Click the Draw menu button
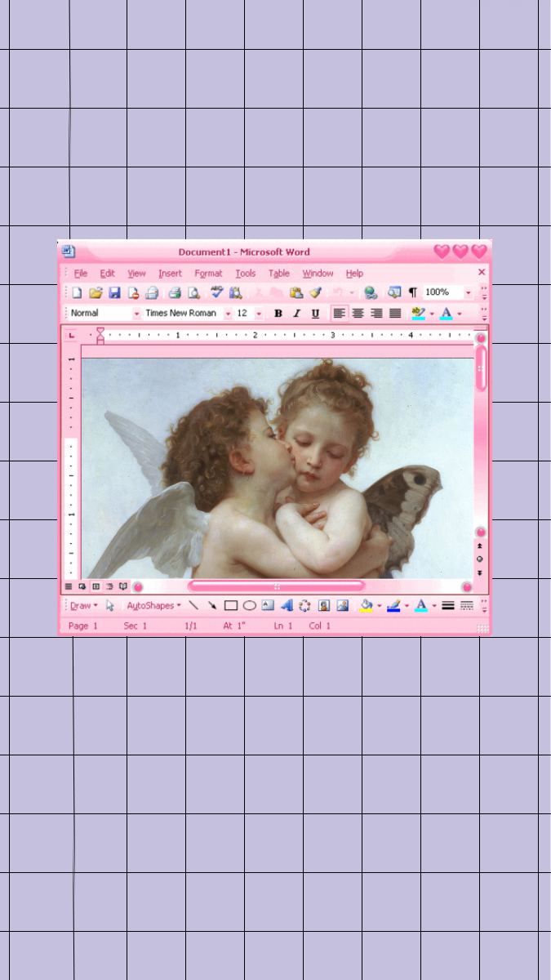Screen dimensions: 551x980 click(82, 606)
